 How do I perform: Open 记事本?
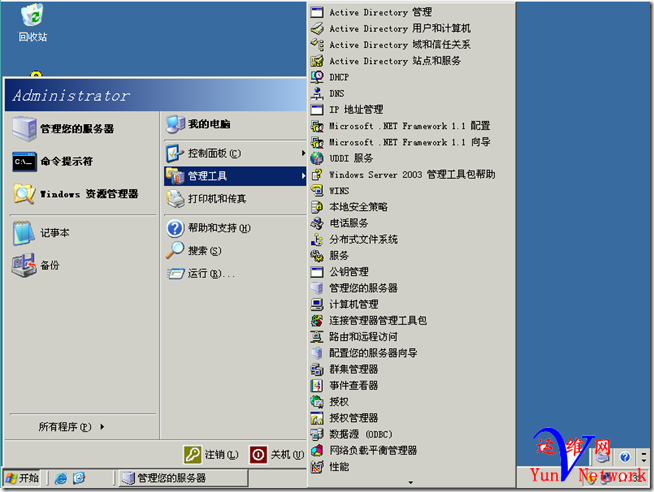click(83, 233)
